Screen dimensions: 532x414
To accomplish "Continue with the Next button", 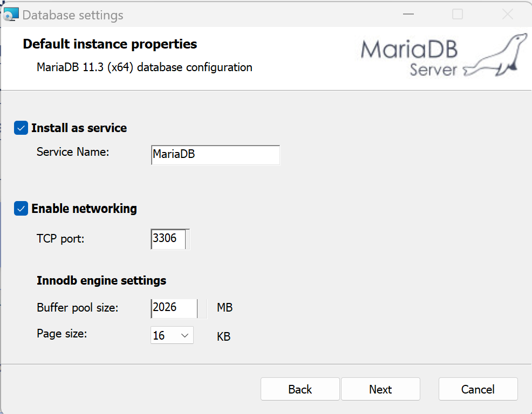I will click(x=380, y=389).
